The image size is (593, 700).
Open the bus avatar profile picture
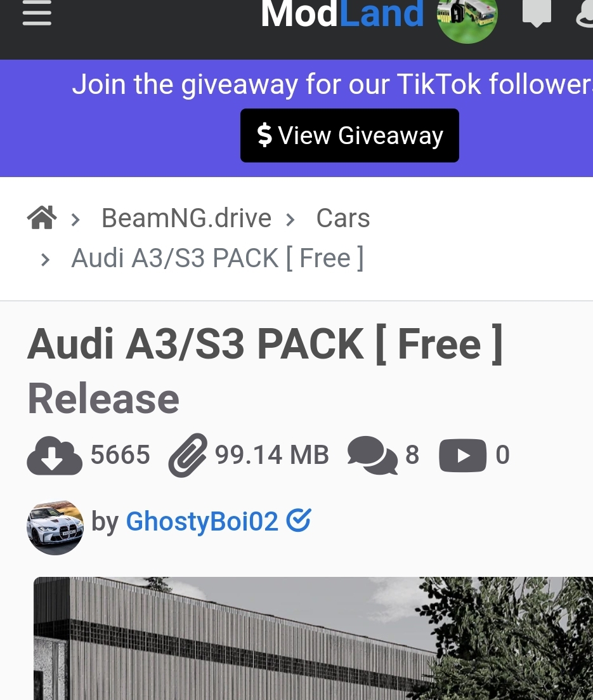click(x=467, y=19)
